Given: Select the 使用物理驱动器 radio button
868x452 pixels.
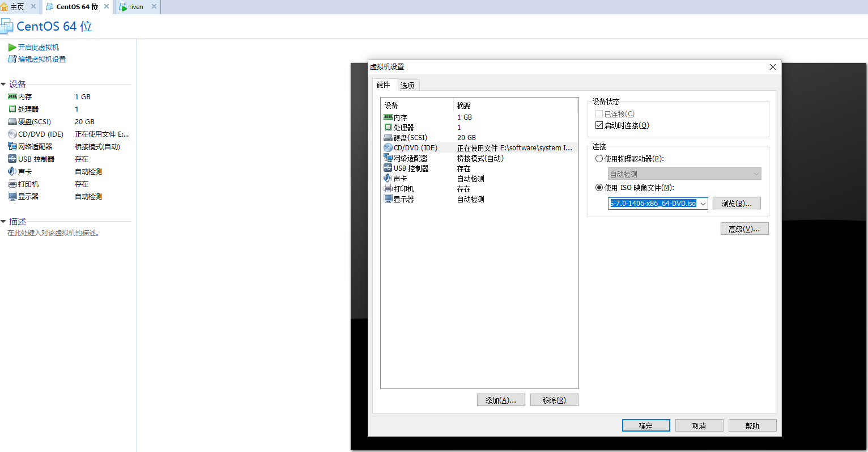Looking at the screenshot, I should pos(599,159).
